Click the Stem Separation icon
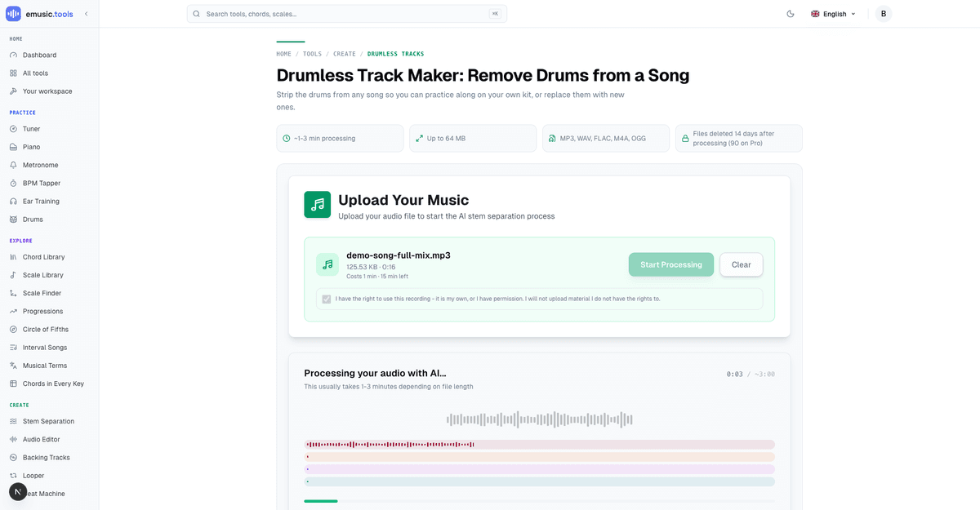The height and width of the screenshot is (510, 980). coord(13,421)
